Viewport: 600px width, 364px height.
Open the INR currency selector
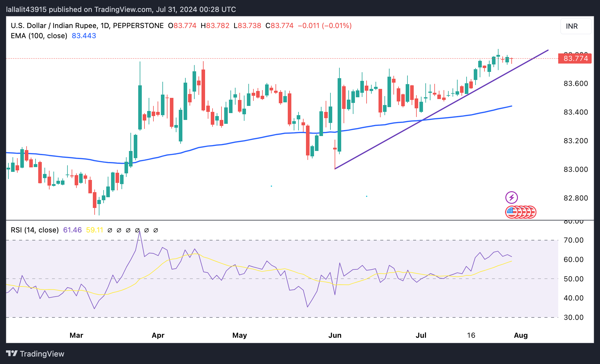coord(576,26)
